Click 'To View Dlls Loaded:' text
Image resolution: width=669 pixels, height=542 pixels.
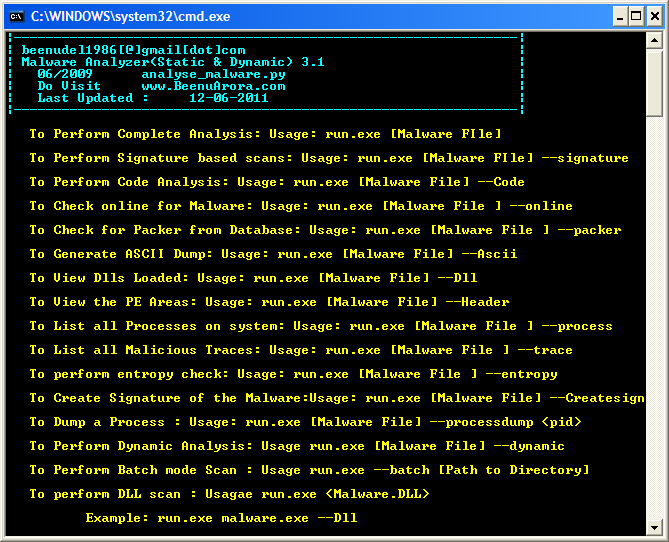(109, 278)
